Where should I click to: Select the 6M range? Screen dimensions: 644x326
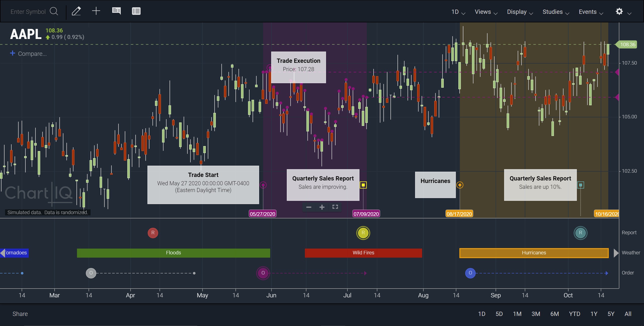tap(554, 314)
